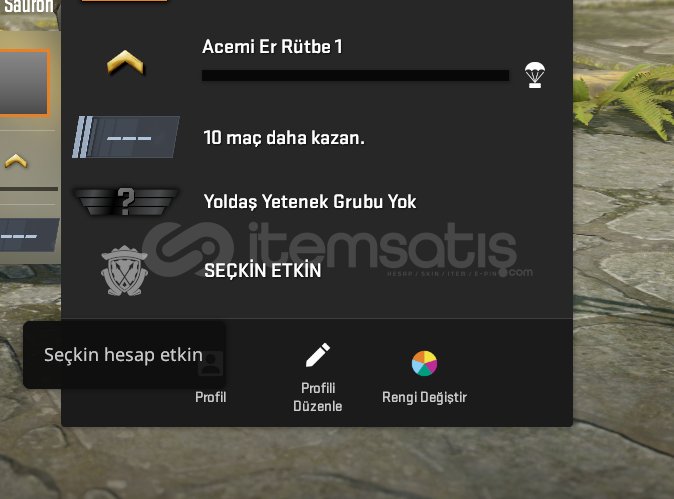674x499 pixels.
Task: Click the Sauron player name
Action: 28,6
